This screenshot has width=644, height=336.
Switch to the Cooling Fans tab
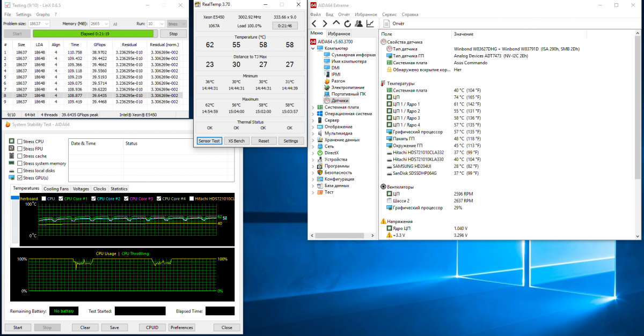56,189
